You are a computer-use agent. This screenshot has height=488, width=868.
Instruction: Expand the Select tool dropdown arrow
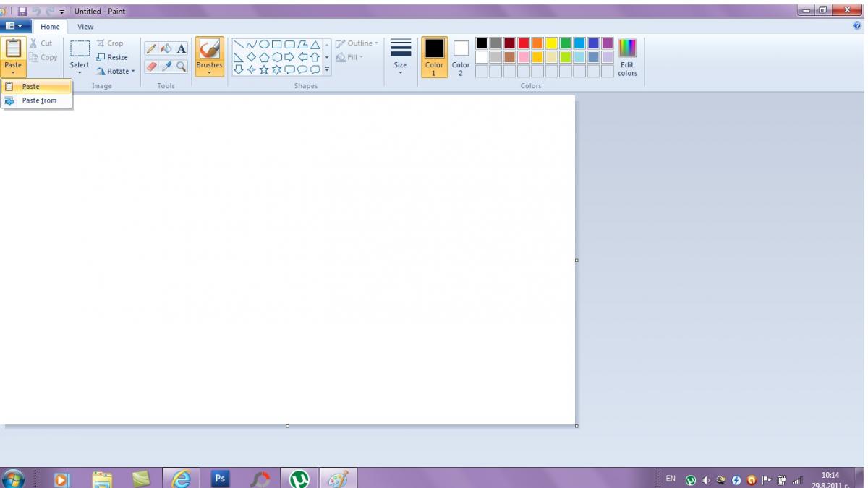pyautogui.click(x=80, y=73)
